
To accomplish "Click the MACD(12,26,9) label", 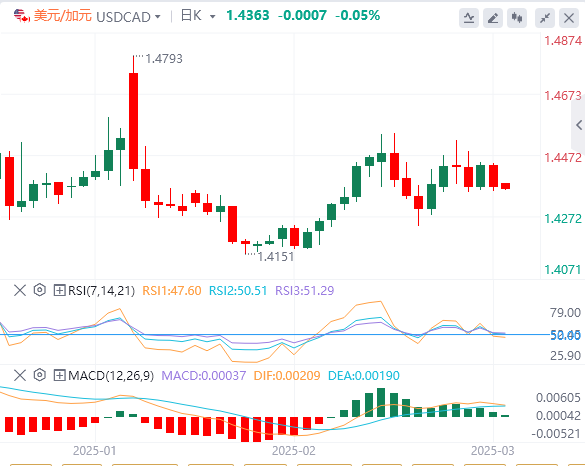I will pyautogui.click(x=111, y=375).
